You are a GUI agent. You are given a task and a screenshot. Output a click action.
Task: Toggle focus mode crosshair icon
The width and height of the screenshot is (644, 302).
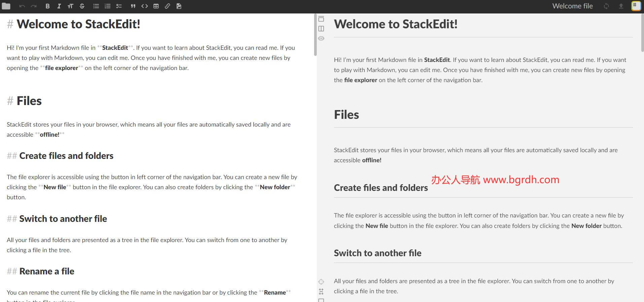pos(321,282)
